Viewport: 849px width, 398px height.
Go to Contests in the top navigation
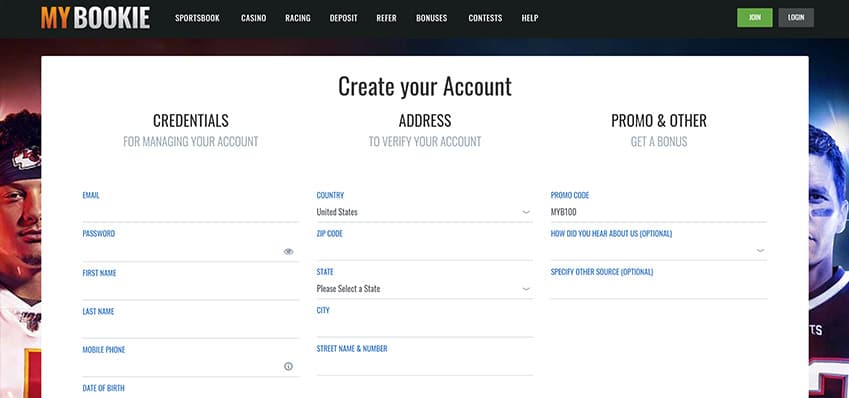485,18
